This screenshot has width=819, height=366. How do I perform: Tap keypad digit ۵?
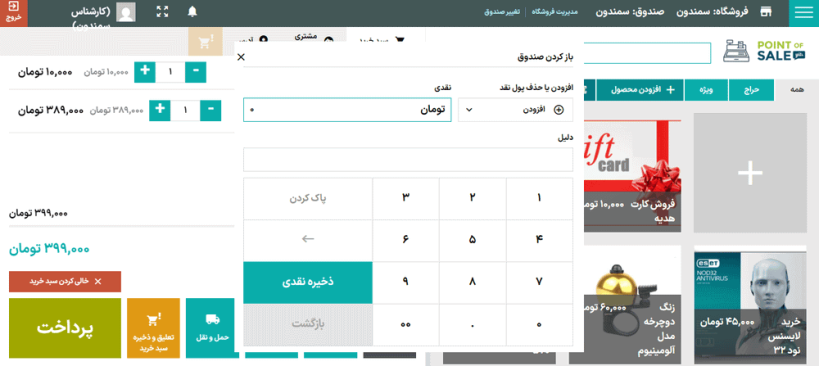pyautogui.click(x=472, y=240)
